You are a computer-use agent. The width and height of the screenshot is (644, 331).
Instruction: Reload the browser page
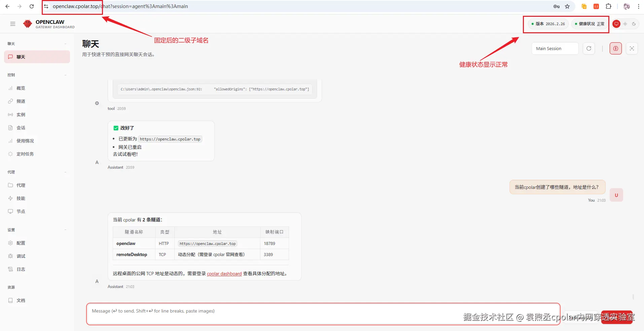coord(32,6)
